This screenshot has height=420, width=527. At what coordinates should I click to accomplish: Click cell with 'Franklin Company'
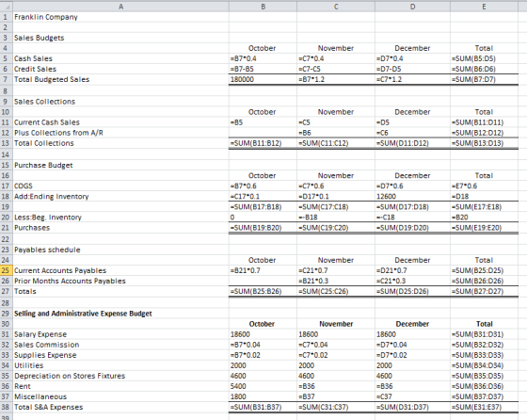[121, 17]
